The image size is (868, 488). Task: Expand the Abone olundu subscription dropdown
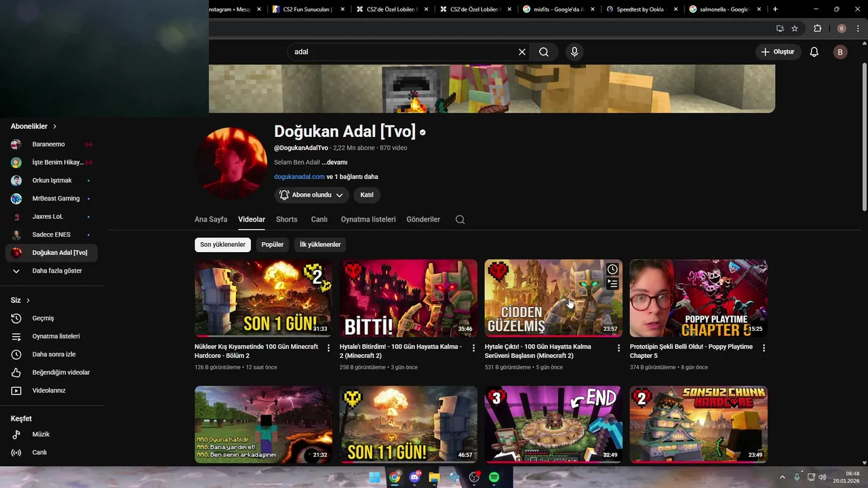(x=313, y=195)
